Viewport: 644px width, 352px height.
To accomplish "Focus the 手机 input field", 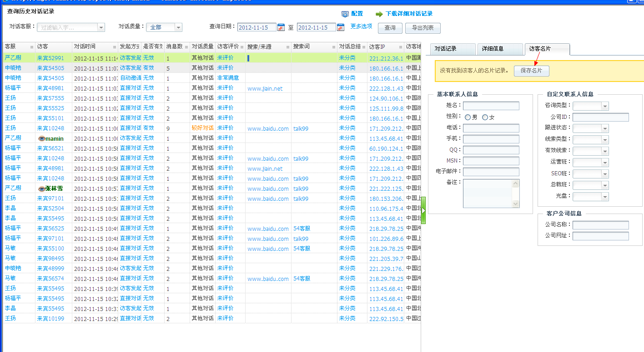I will [x=491, y=139].
